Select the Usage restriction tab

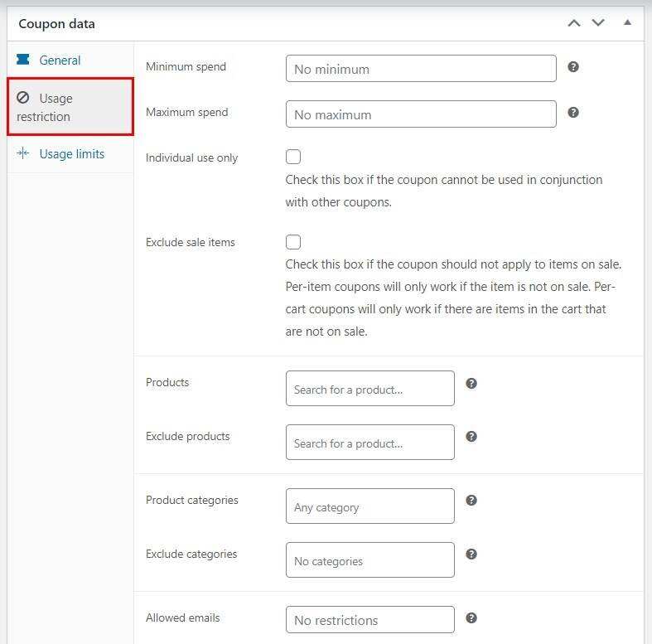tap(70, 106)
